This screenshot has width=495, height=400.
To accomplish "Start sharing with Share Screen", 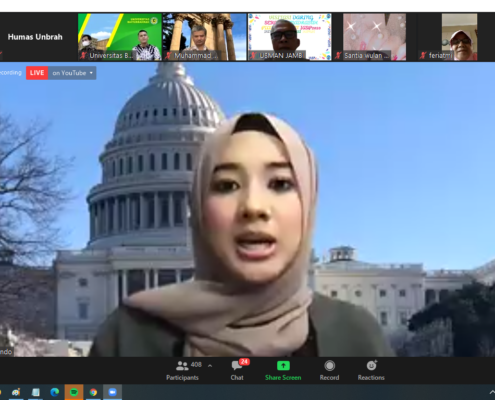I will click(283, 370).
